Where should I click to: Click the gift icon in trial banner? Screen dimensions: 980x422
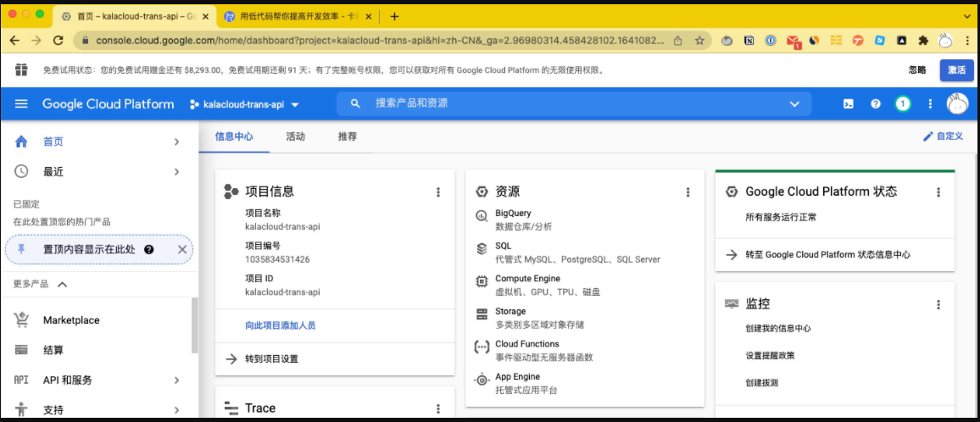pos(21,69)
